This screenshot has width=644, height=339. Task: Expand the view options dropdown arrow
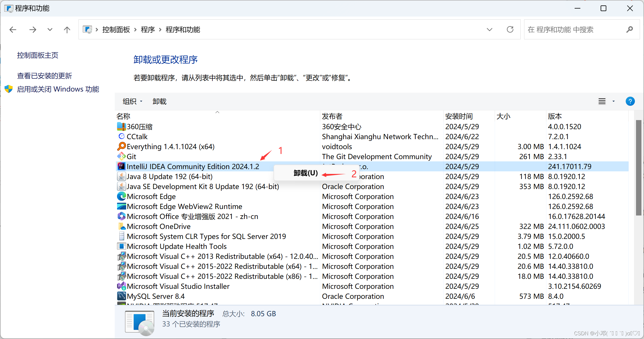point(613,102)
